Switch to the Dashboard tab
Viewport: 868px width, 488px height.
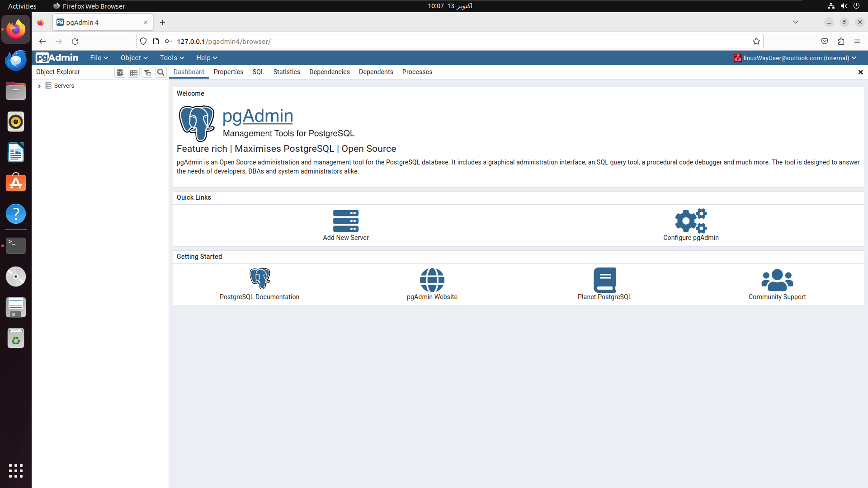189,72
